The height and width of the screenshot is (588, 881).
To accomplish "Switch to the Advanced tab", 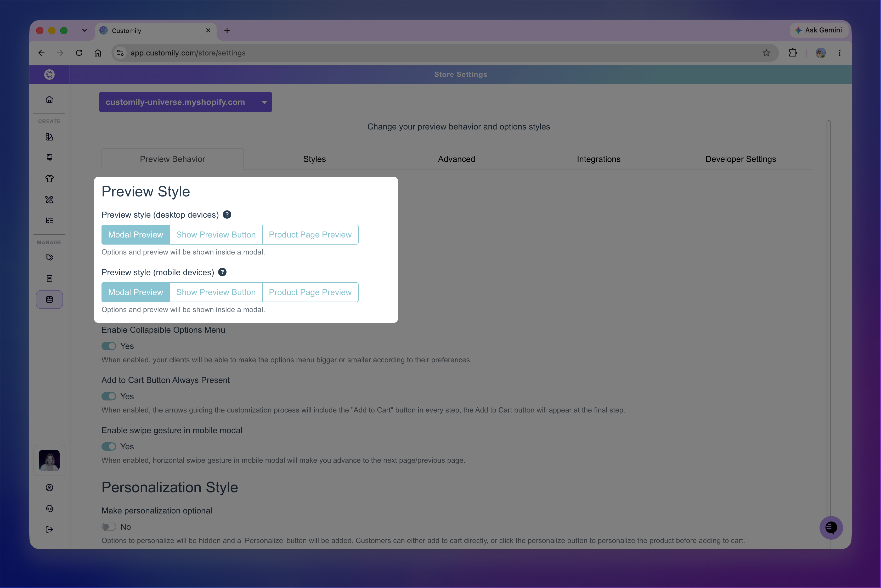I will tap(456, 159).
